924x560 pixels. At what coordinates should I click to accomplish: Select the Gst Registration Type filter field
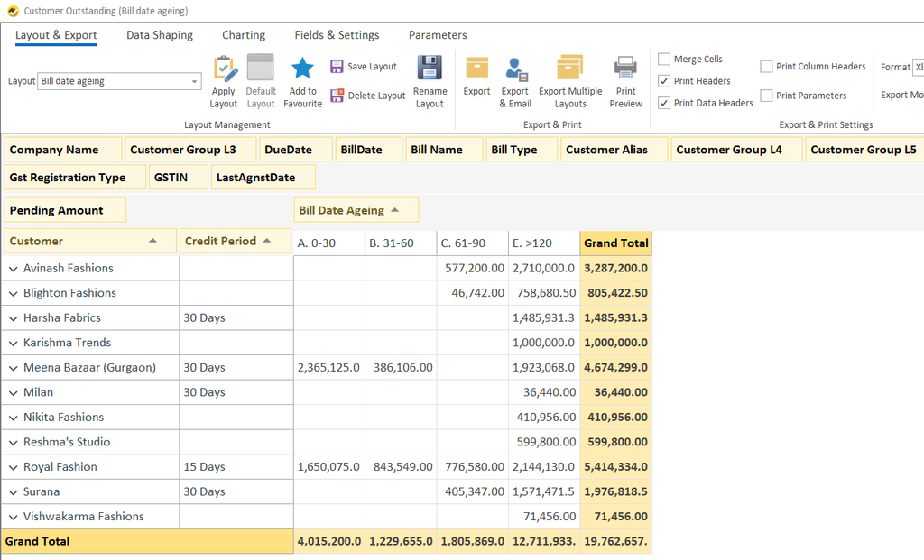tap(75, 178)
